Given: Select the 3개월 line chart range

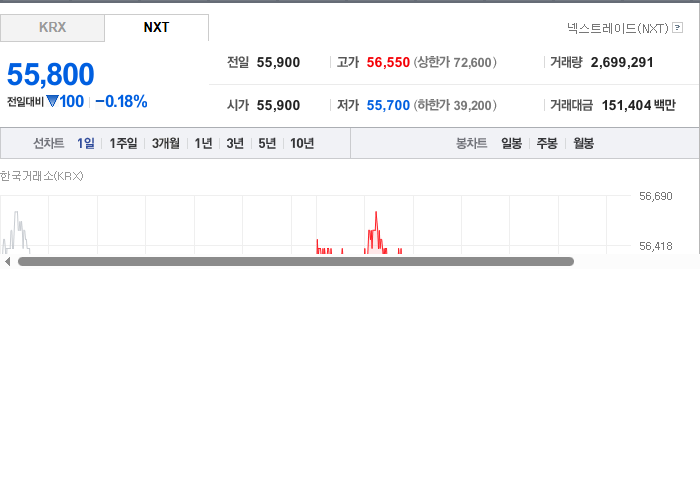Looking at the screenshot, I should (x=166, y=143).
